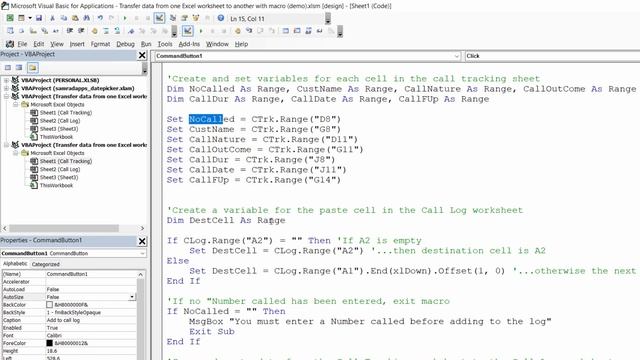Open the Add-Ins menu
This screenshot has height=360, width=640.
[189, 44]
